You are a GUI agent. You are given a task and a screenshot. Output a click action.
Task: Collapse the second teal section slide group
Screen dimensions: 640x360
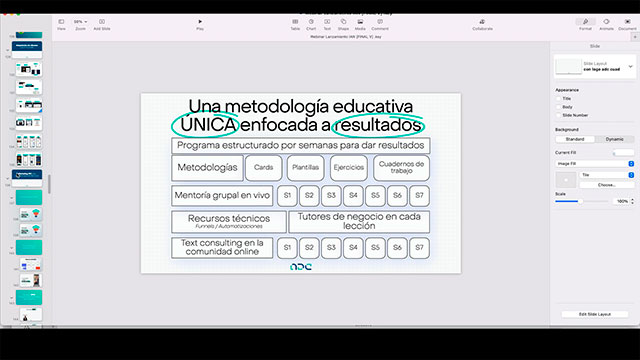tap(11, 247)
